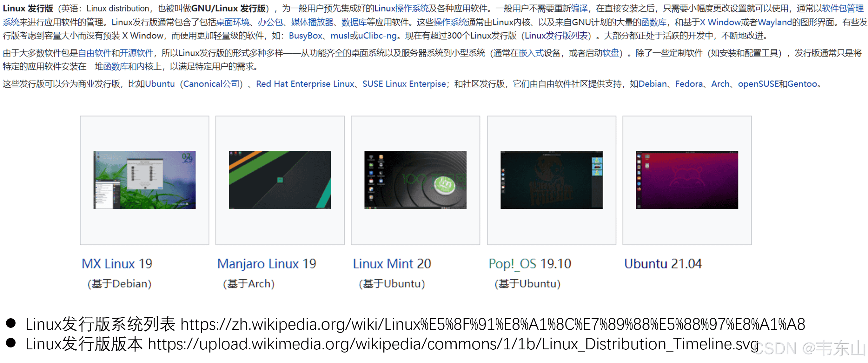Image resolution: width=868 pixels, height=363 pixels.
Task: Open the Debian hyperlink
Action: point(653,83)
